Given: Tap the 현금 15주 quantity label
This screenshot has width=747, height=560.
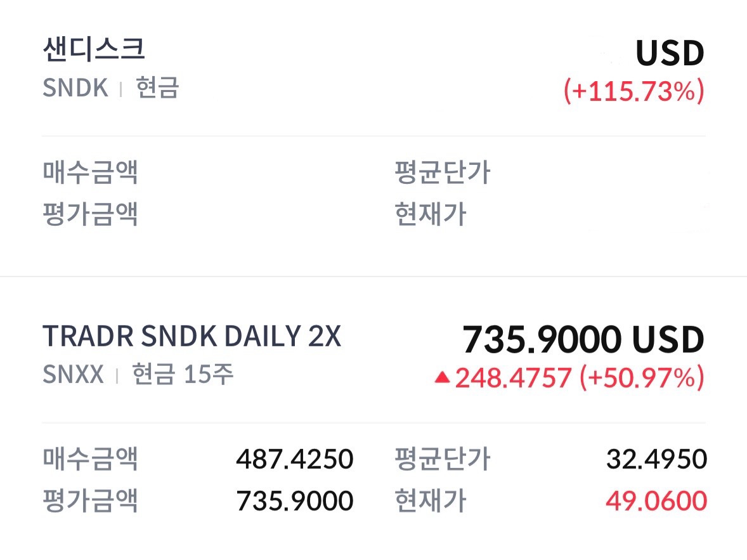Looking at the screenshot, I should (x=183, y=374).
